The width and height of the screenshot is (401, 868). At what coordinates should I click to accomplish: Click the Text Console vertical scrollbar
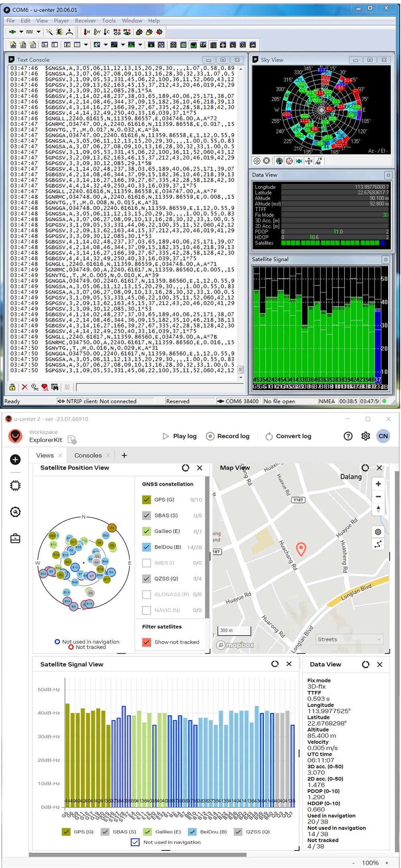[241, 223]
